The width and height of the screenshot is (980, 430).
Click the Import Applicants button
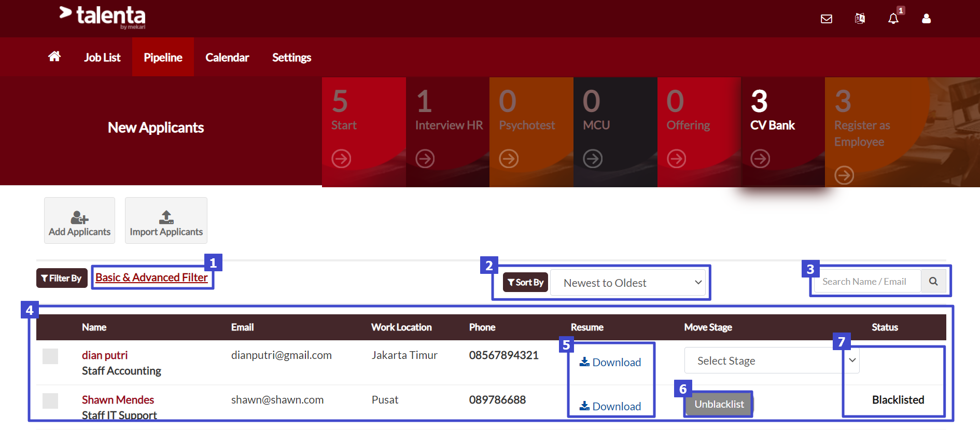tap(166, 220)
